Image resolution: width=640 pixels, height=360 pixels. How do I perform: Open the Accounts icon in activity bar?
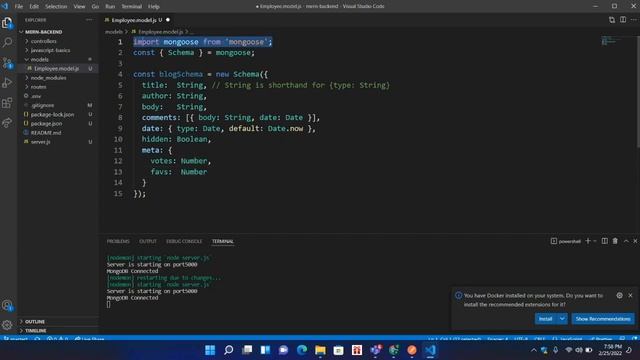pos(7,305)
